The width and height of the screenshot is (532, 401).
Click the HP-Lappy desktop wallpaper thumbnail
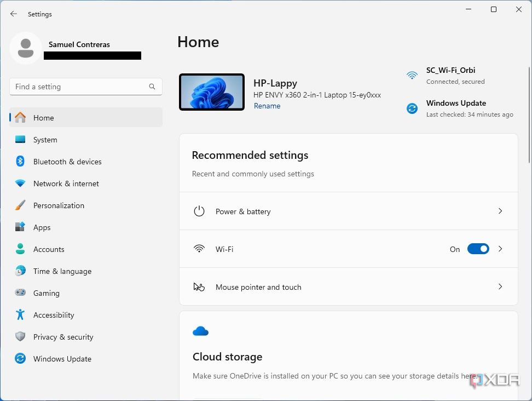tap(212, 92)
